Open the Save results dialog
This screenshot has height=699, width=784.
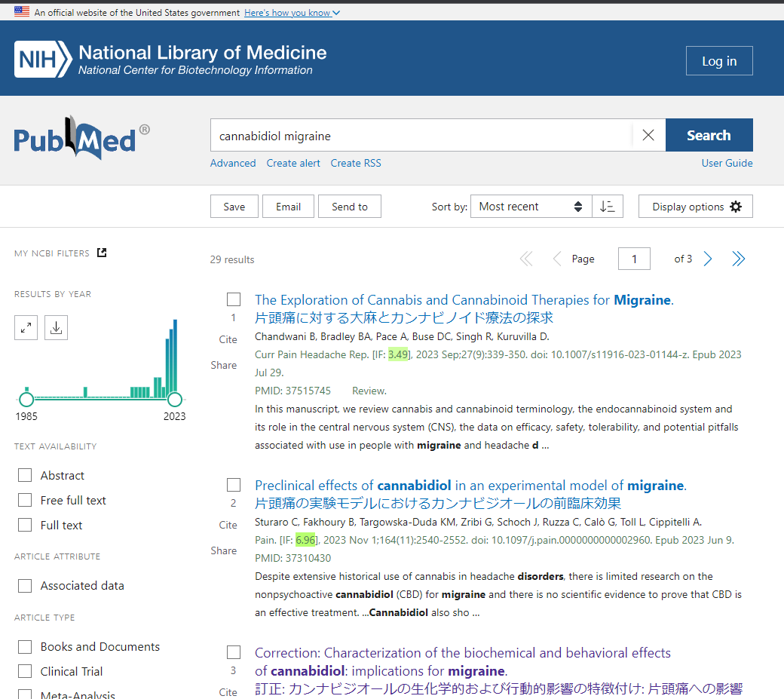pyautogui.click(x=234, y=207)
